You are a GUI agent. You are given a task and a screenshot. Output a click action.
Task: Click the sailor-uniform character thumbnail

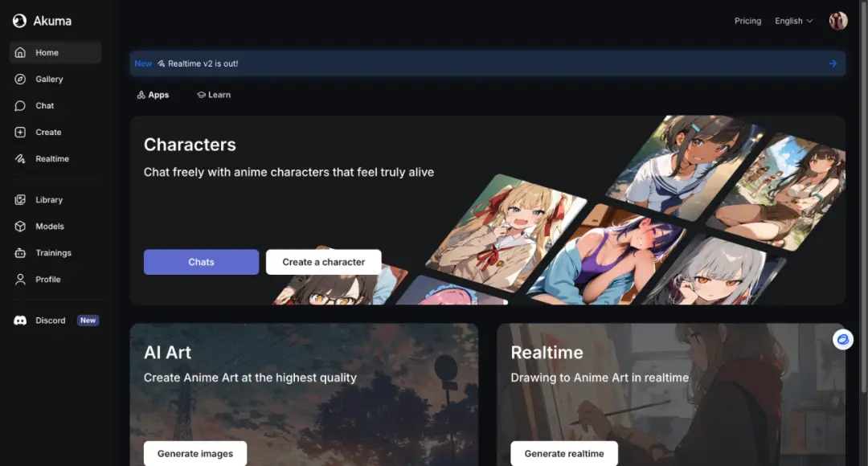(x=685, y=166)
